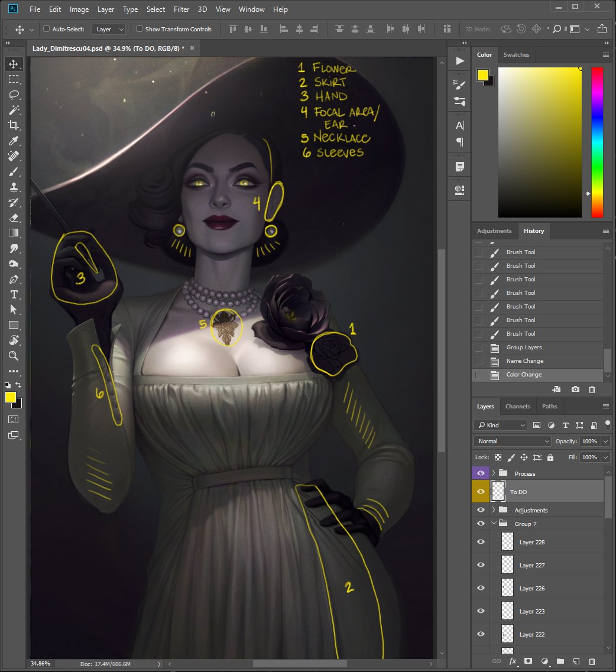Toggle history brush source for Color Change
The height and width of the screenshot is (672, 616).
[479, 375]
